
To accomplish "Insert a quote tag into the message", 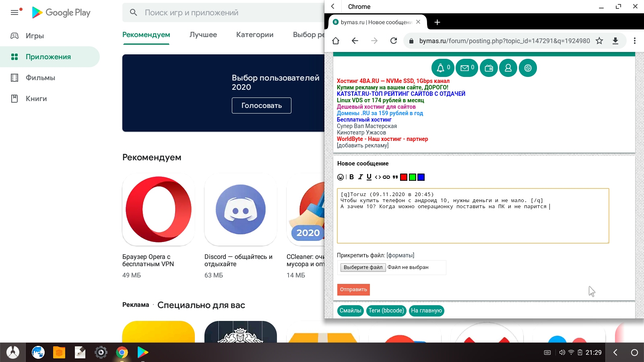I will [395, 177].
